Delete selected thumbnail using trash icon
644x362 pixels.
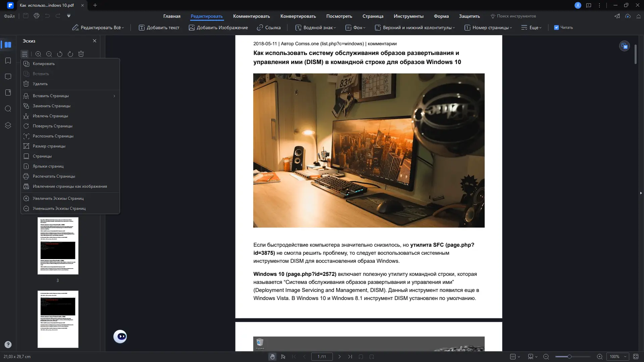pyautogui.click(x=81, y=54)
